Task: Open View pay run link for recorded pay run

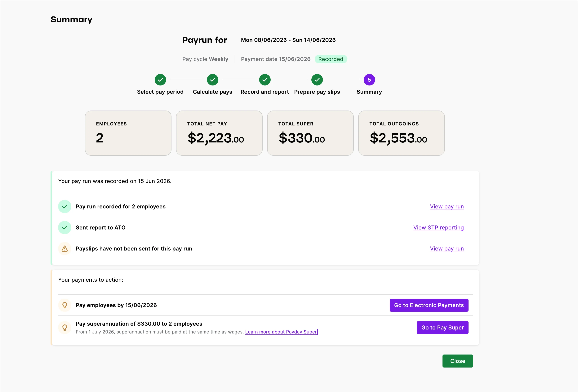Action: pyautogui.click(x=447, y=207)
